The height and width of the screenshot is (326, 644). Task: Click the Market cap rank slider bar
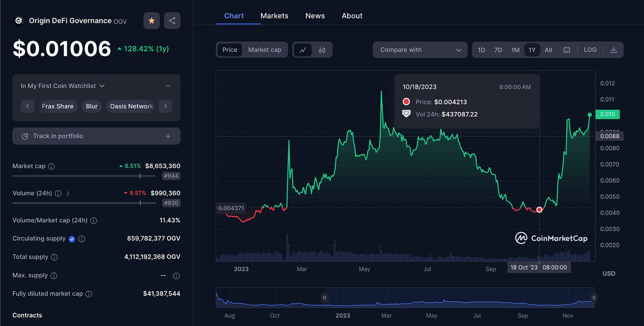(84, 176)
